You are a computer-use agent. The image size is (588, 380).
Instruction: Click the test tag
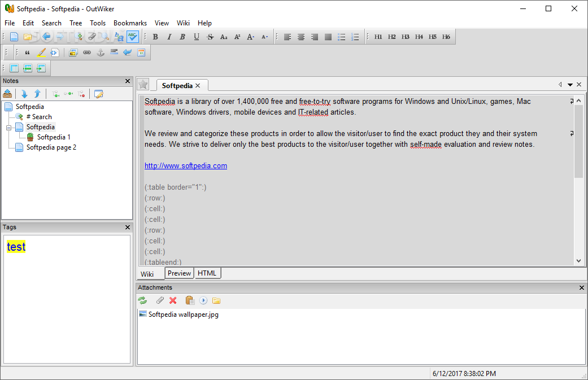16,247
